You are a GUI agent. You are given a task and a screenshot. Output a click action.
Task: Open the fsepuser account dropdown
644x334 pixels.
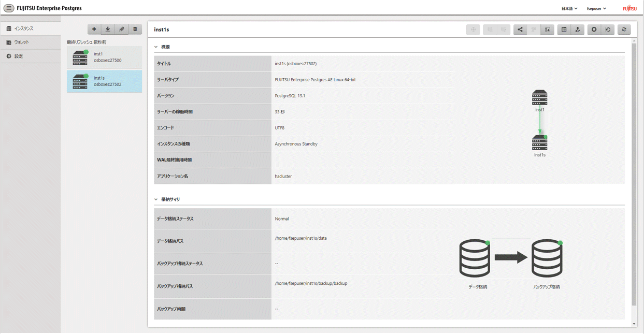click(x=596, y=8)
